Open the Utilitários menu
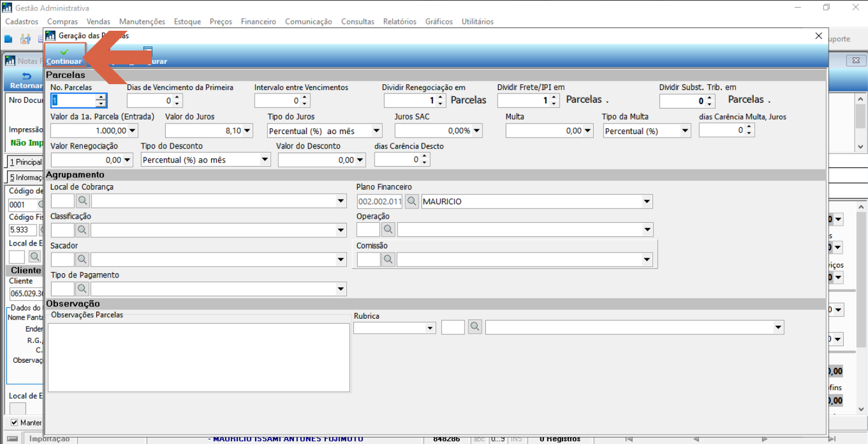Viewport: 868px width, 444px height. (478, 21)
